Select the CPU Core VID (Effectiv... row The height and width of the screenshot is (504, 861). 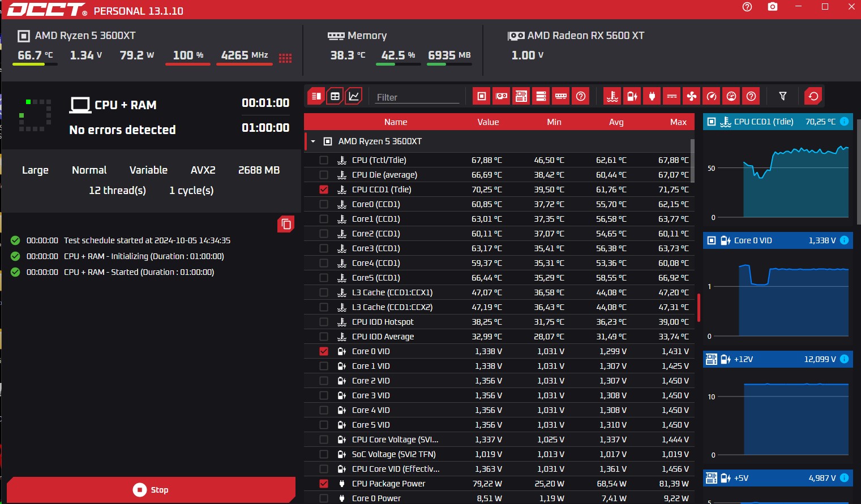(x=499, y=469)
